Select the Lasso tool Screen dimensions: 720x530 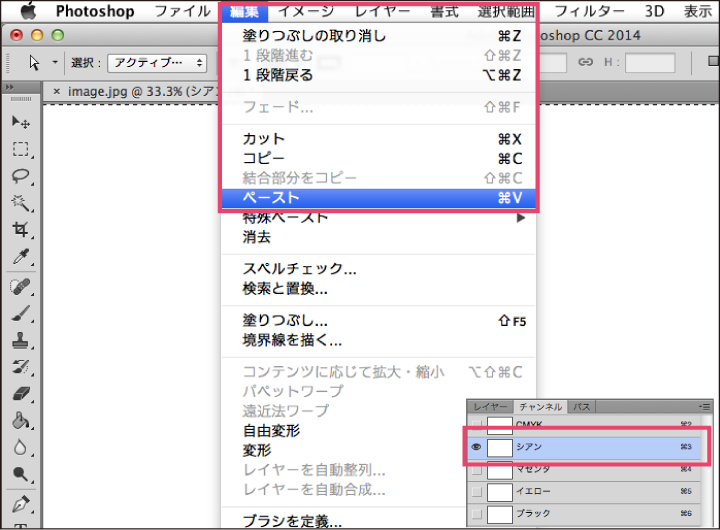(21, 176)
